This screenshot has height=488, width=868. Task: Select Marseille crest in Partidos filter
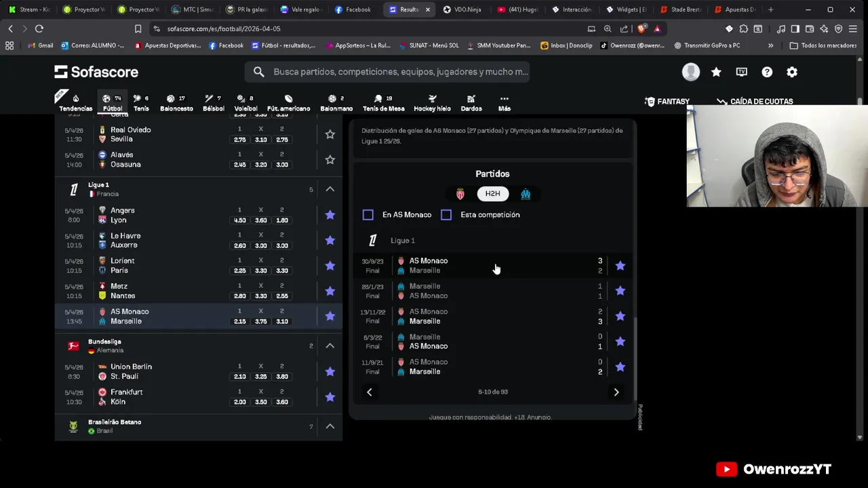click(526, 194)
